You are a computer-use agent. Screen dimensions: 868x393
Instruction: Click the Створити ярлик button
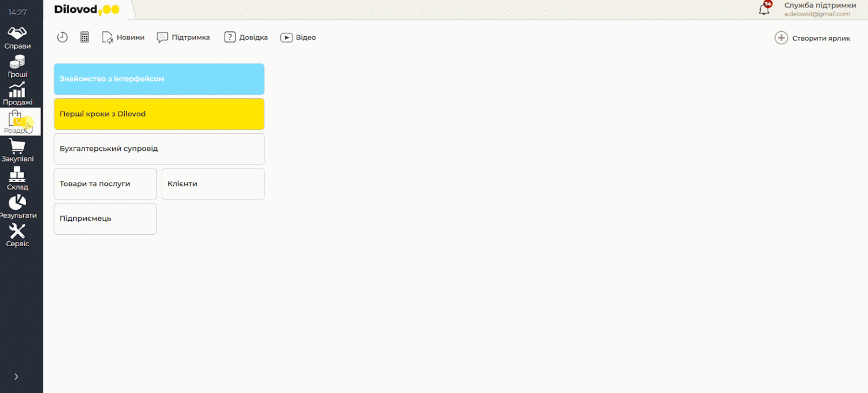point(812,38)
